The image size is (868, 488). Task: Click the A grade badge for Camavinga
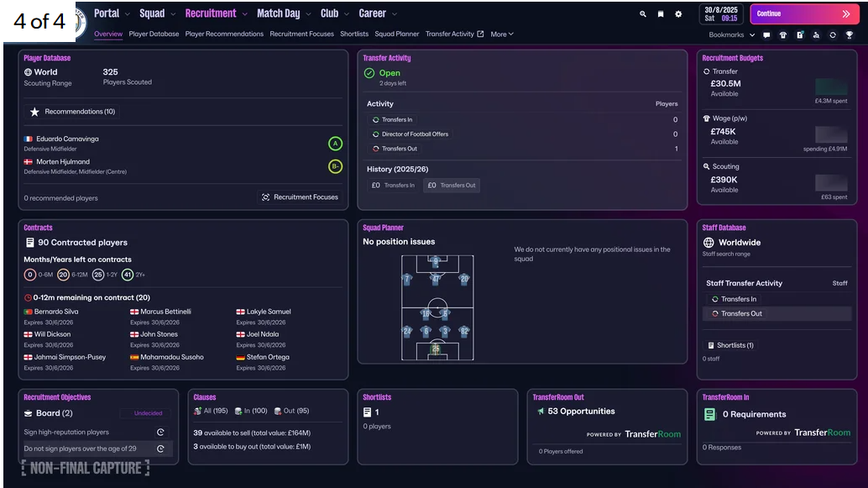pyautogui.click(x=335, y=144)
